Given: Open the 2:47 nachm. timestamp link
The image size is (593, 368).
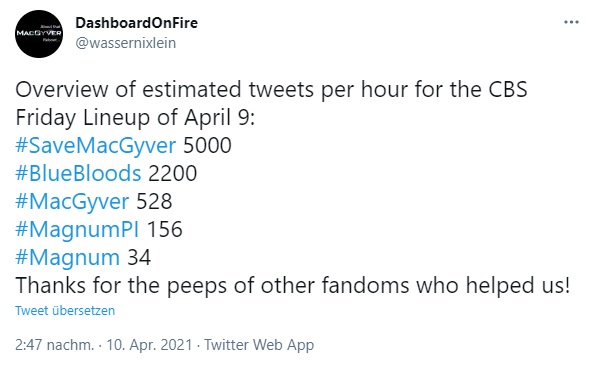Looking at the screenshot, I should click(x=54, y=345).
